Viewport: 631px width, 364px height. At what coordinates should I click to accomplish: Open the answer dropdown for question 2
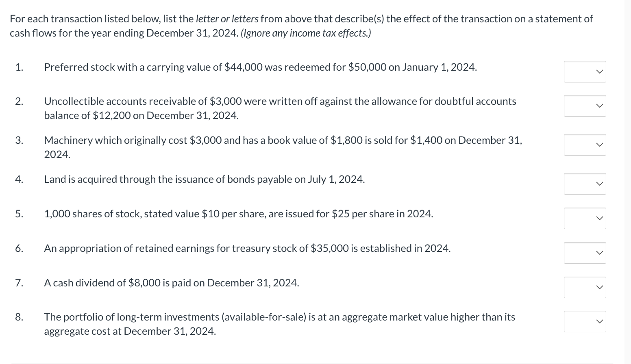(x=585, y=106)
